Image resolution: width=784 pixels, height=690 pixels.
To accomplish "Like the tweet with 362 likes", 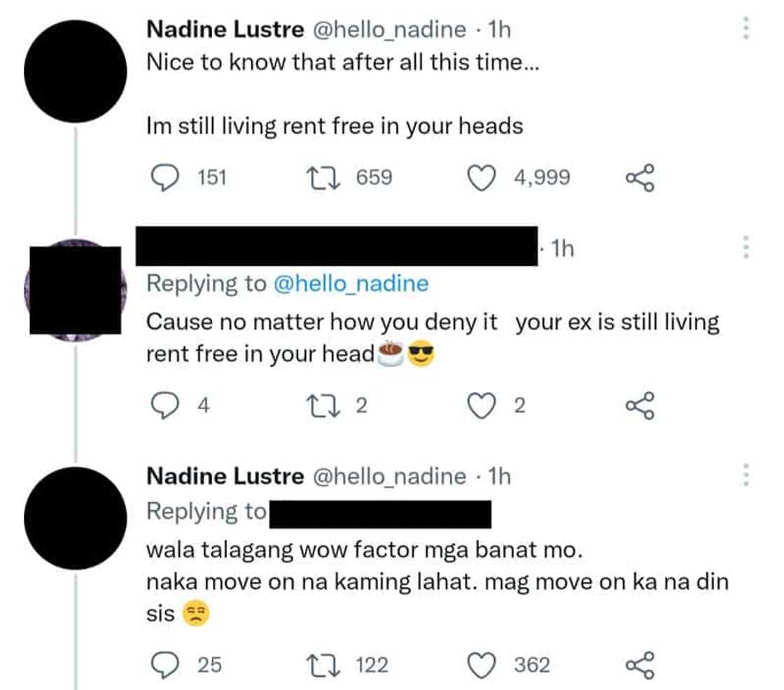I will click(x=480, y=665).
